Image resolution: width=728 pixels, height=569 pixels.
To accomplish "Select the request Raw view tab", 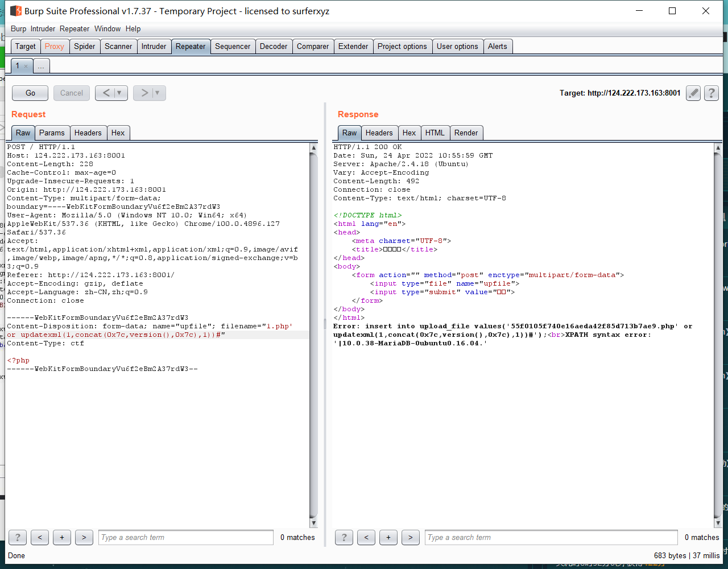I will click(x=23, y=133).
